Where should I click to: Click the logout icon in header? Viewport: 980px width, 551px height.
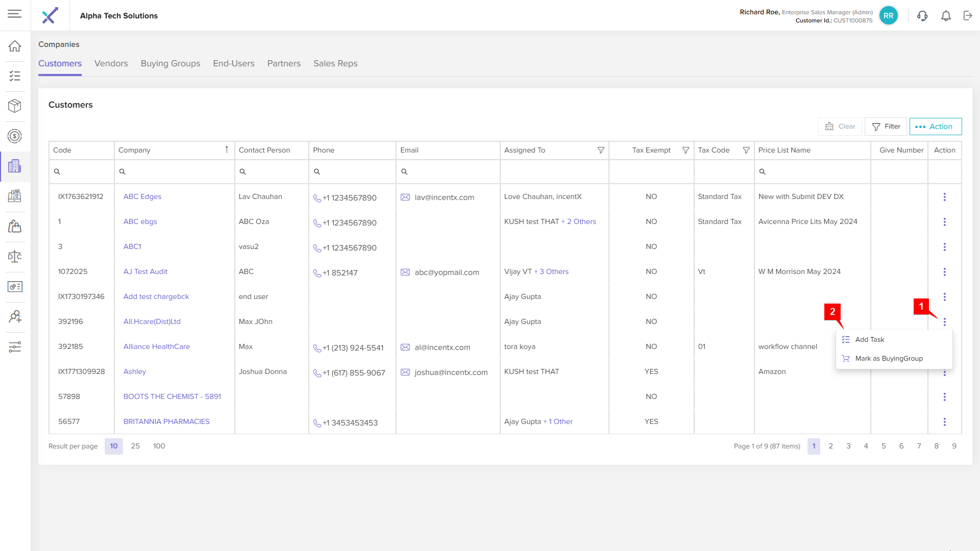(968, 16)
